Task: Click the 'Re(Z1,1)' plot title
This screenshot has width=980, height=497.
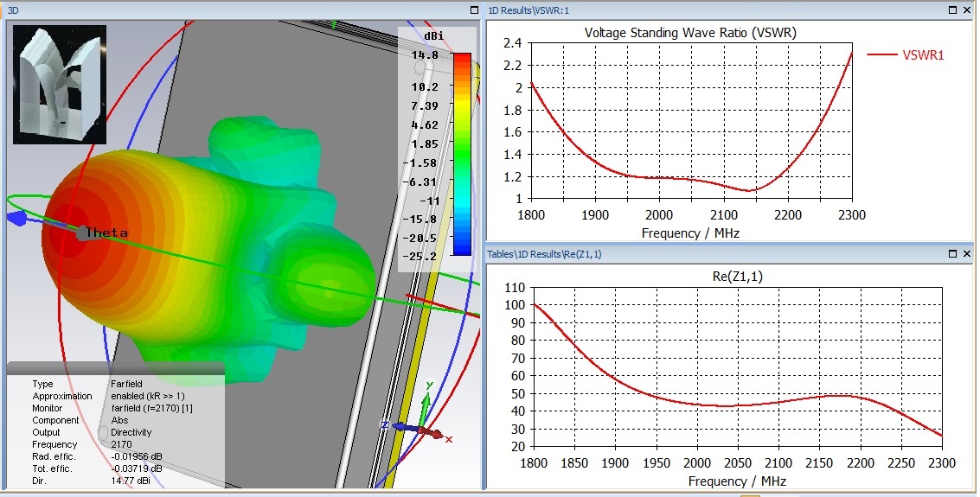Action: pos(738,276)
